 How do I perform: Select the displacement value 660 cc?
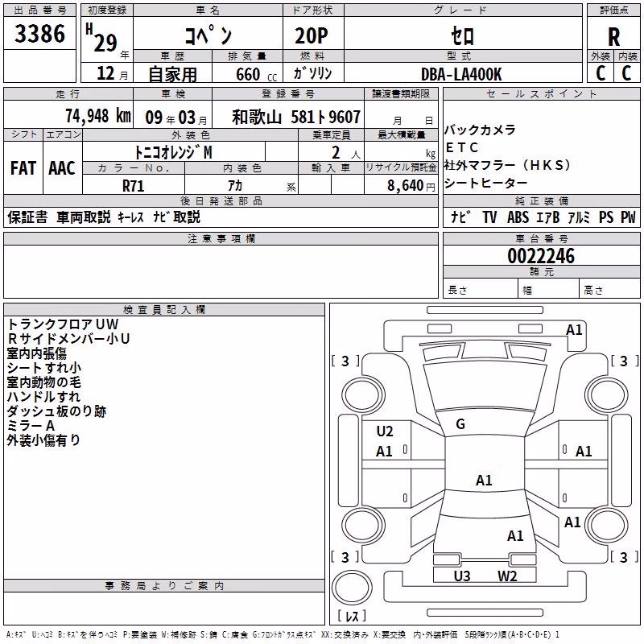(x=256, y=75)
